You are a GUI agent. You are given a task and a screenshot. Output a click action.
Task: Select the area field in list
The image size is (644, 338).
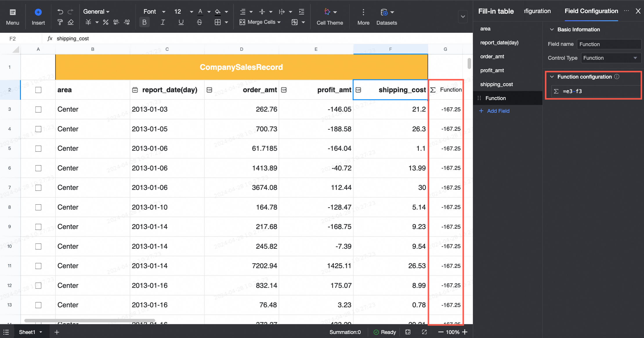(x=508, y=29)
